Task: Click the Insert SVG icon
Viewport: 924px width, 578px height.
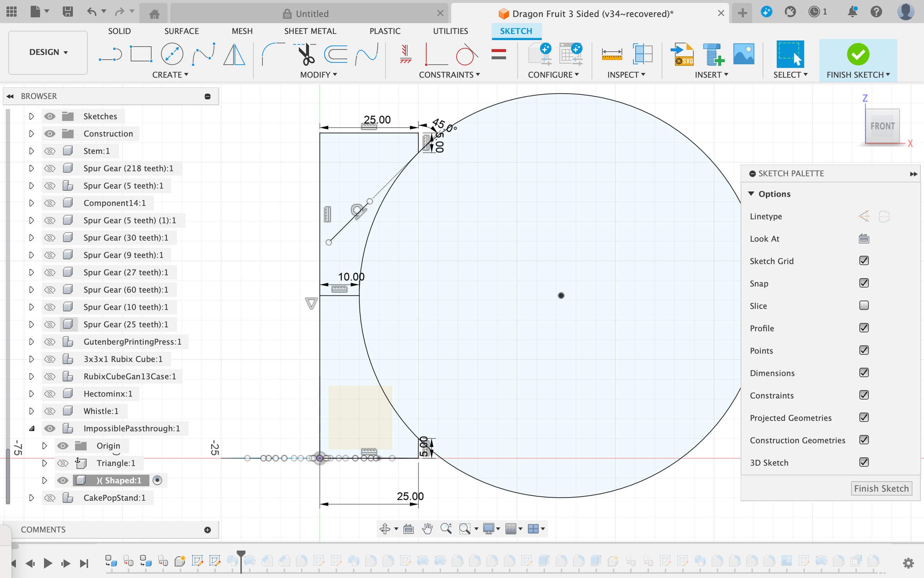Action: [x=682, y=54]
